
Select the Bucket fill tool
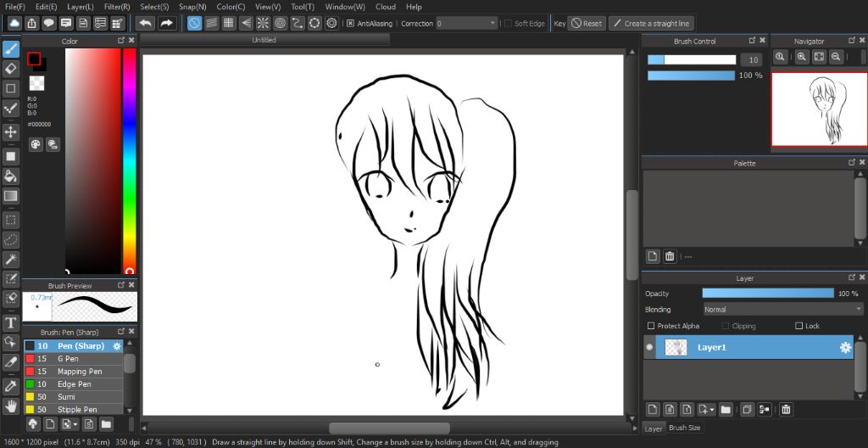(11, 176)
